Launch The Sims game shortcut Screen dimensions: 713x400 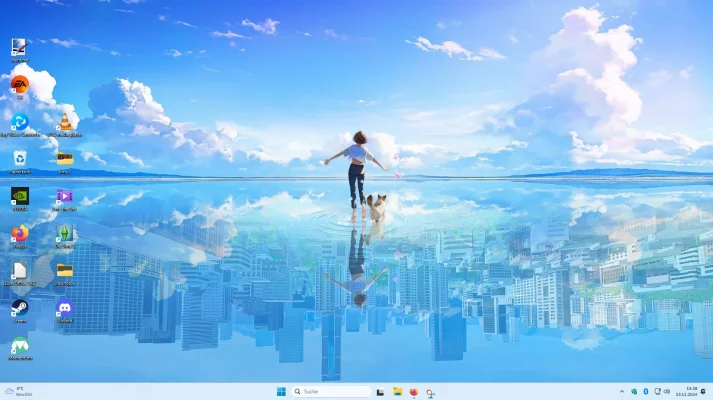tap(65, 236)
